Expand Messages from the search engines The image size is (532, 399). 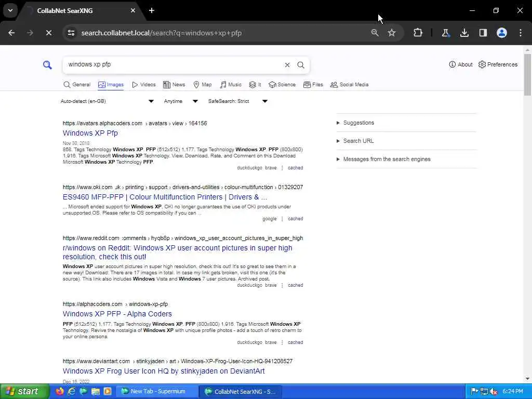[383, 159]
